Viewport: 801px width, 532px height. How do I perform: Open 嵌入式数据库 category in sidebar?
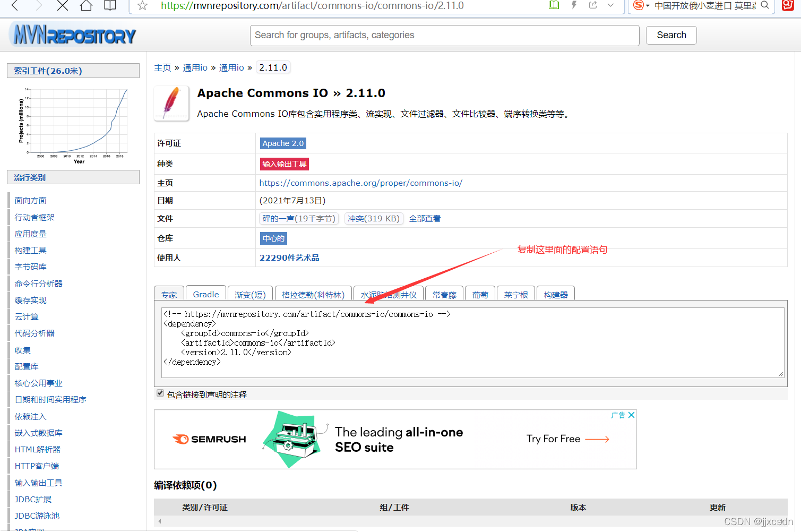(x=38, y=433)
